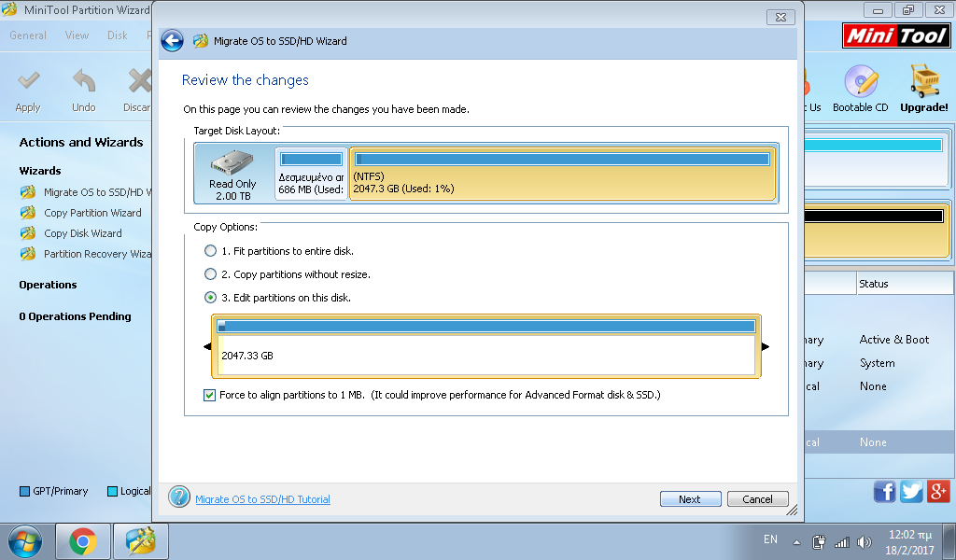Launch Google Chrome from the taskbar

[x=83, y=541]
